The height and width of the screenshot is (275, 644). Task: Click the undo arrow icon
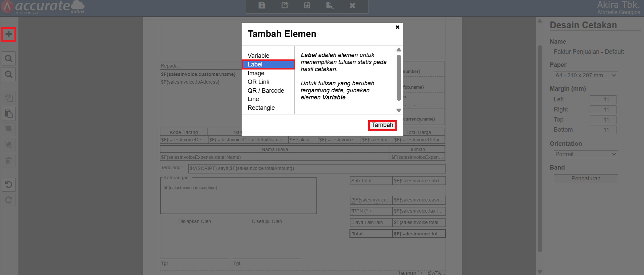(9, 184)
